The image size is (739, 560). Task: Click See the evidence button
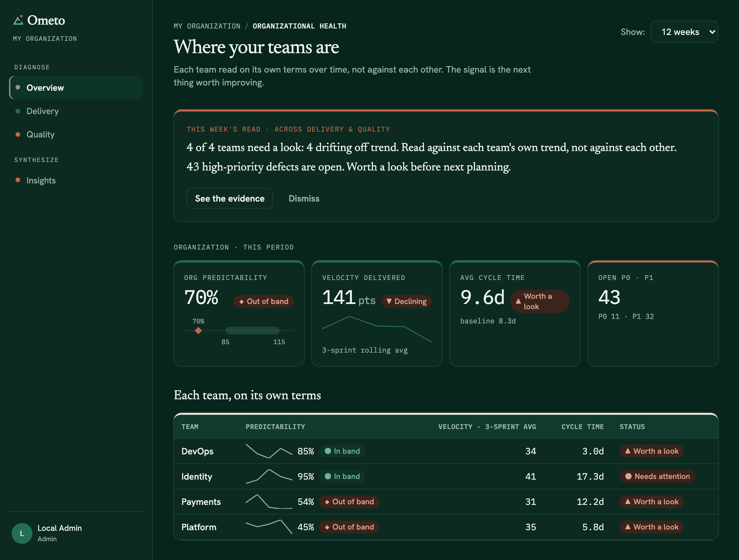pyautogui.click(x=229, y=198)
